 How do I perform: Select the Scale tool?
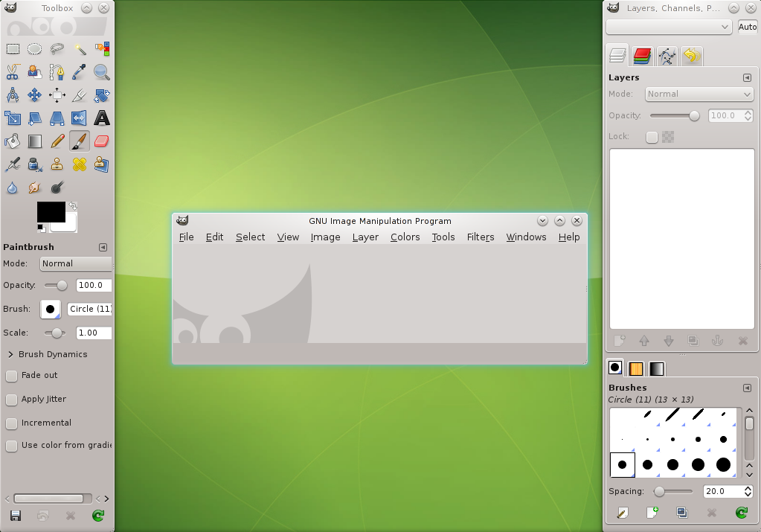pyautogui.click(x=13, y=118)
